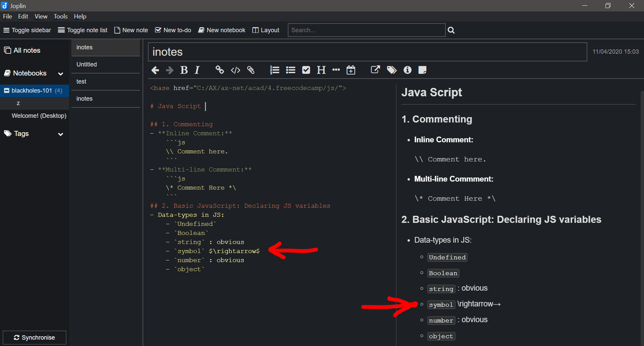This screenshot has width=644, height=346.
Task: Open the external editor
Action: click(375, 70)
